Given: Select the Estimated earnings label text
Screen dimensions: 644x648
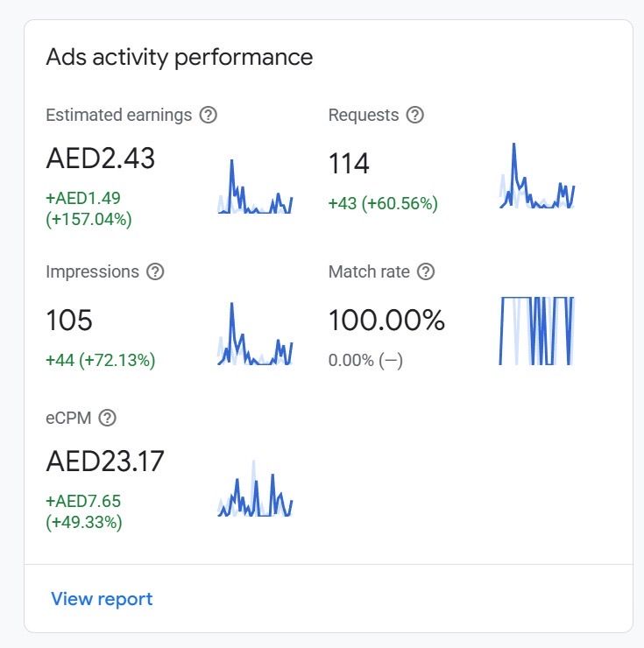Looking at the screenshot, I should [x=118, y=115].
